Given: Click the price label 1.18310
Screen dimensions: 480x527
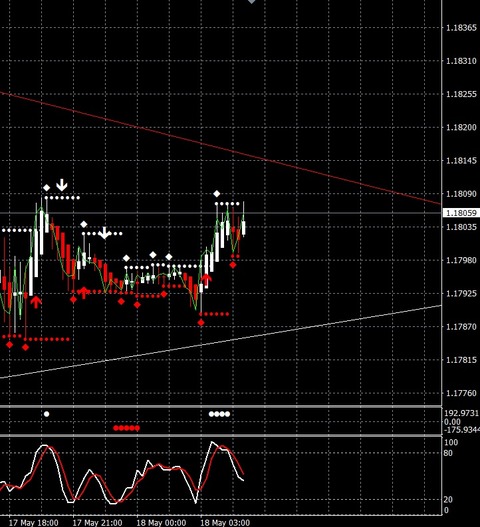Looking at the screenshot, I should pos(461,61).
